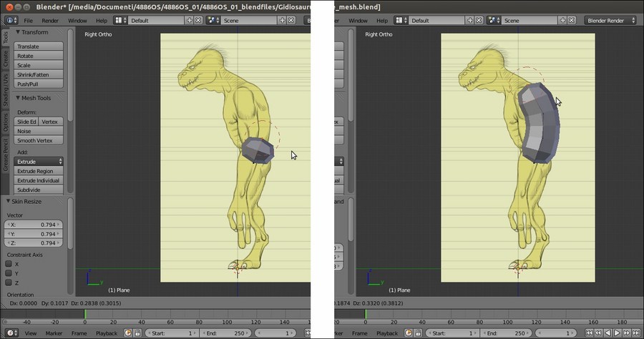Open Scene selector field in right window

click(x=530, y=20)
